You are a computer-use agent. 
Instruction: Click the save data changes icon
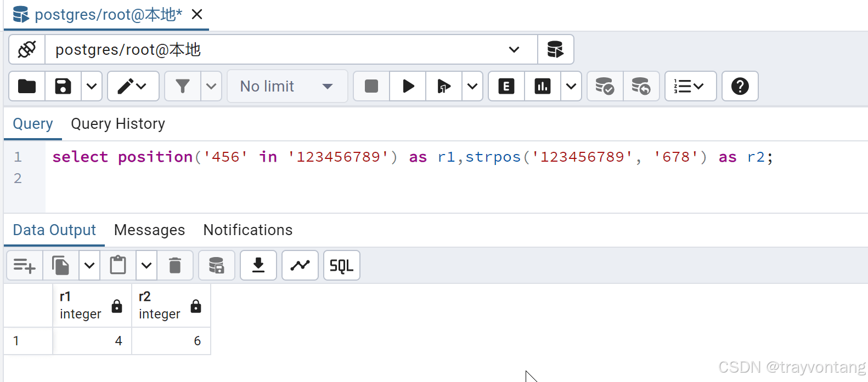click(x=217, y=265)
